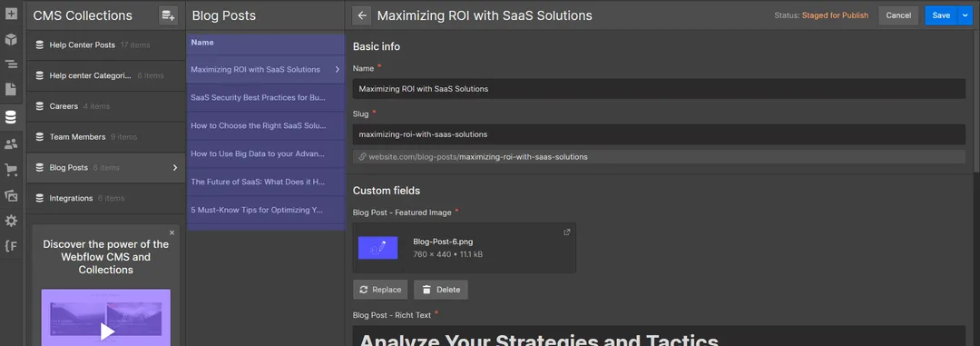Open the Integrations collection

(106, 198)
